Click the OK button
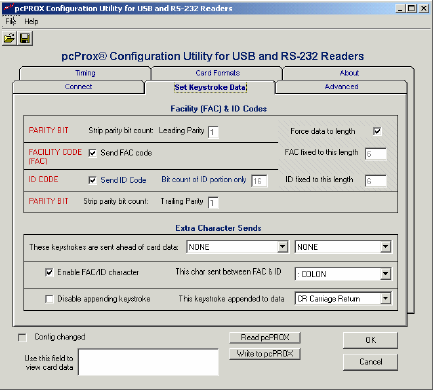This screenshot has height=390, width=433. coord(370,340)
